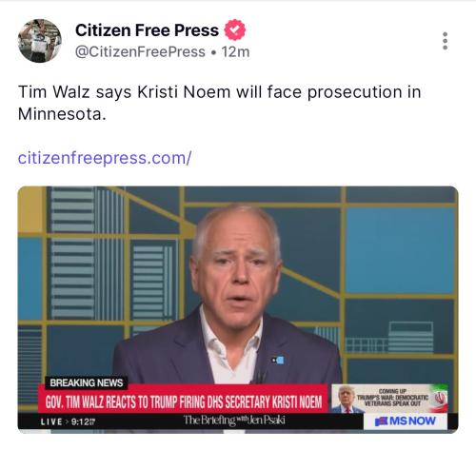Screen dimensions: 476x450
Task: Click the Iran flag graphic in inset
Action: 438,399
